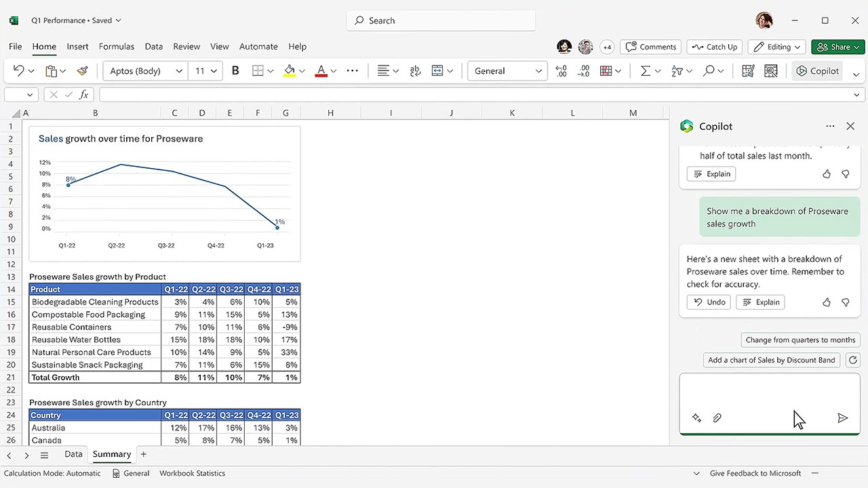Open Copilot pane more options menu
The image size is (868, 488).
click(x=830, y=126)
